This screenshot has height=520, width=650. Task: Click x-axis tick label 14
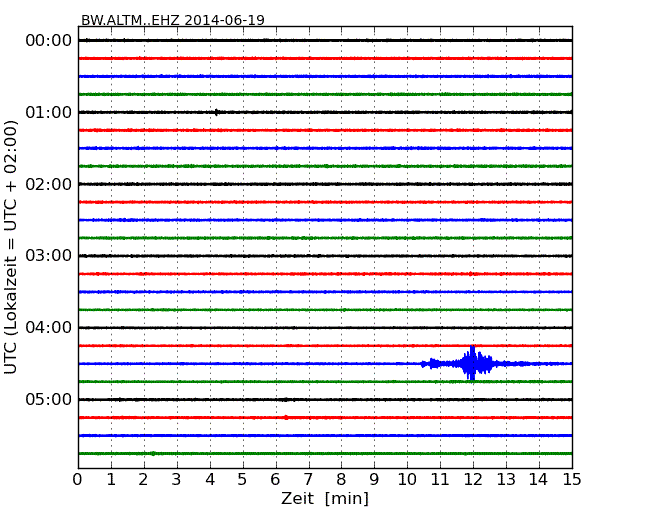[x=538, y=480]
